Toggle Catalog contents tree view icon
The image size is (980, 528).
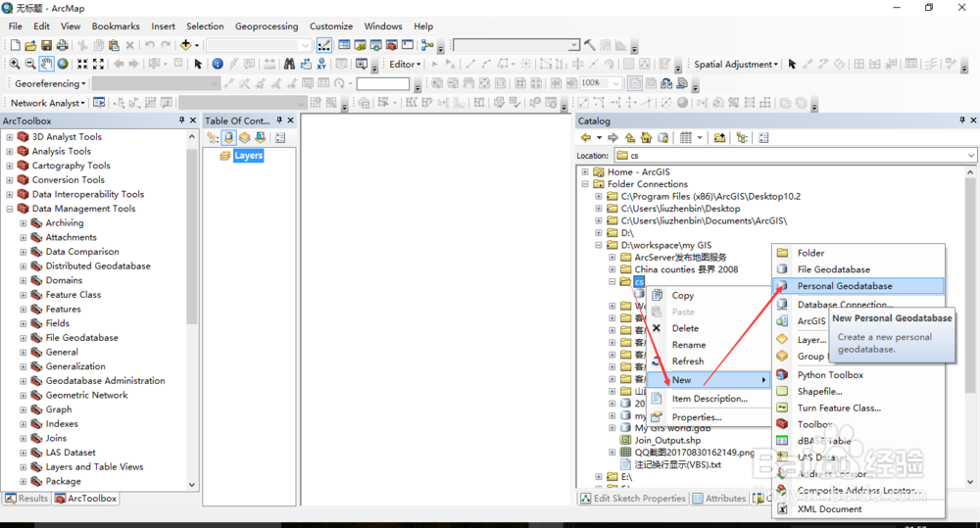click(742, 137)
